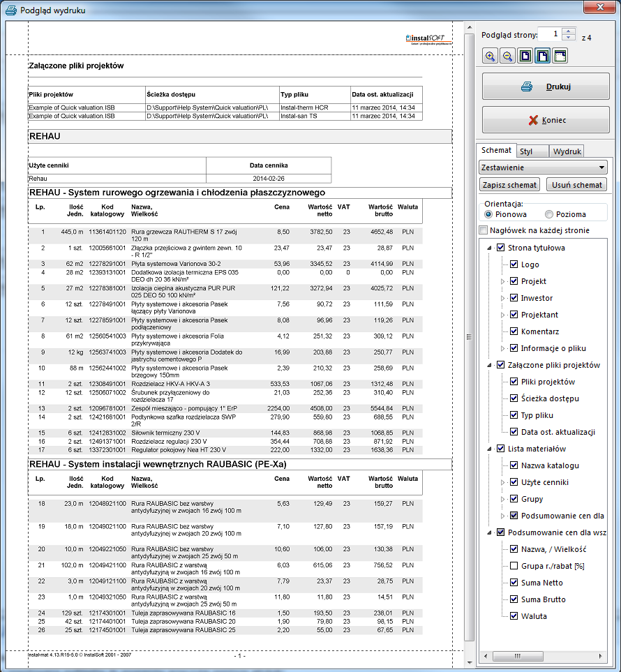Switch to the Wydruk tab

[x=566, y=151]
